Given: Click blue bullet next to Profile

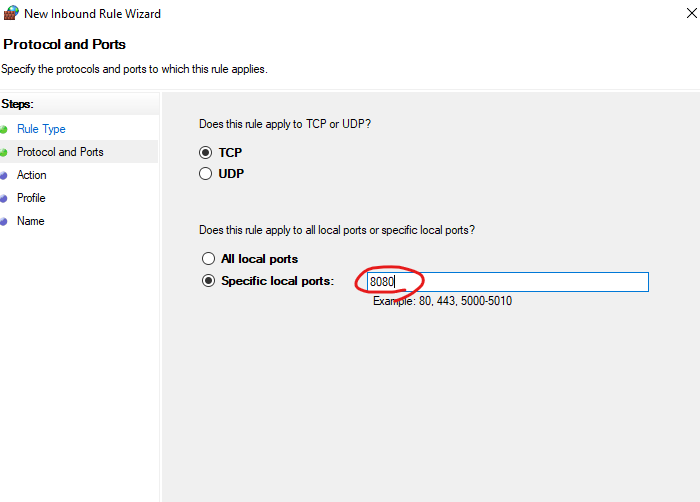Looking at the screenshot, I should click(x=4, y=199).
